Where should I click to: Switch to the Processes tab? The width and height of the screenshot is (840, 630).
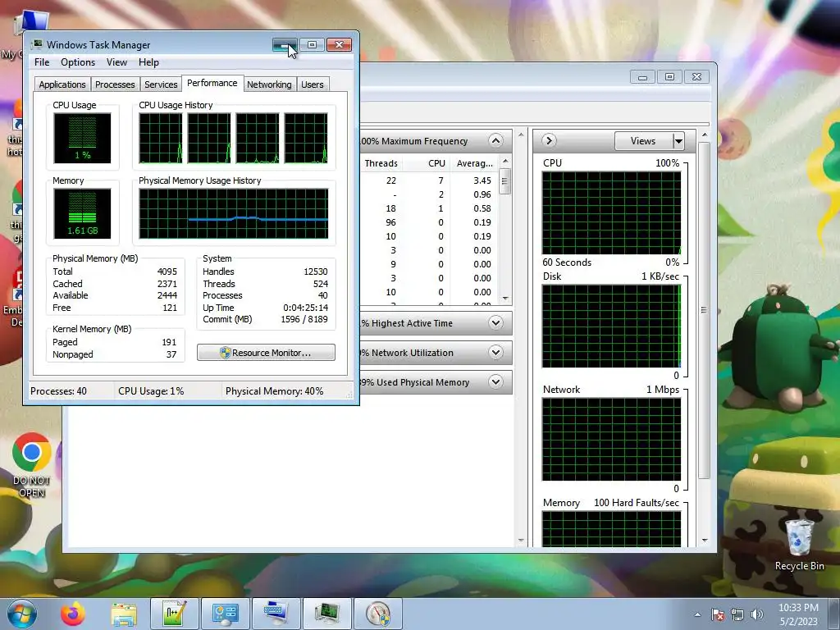[115, 84]
